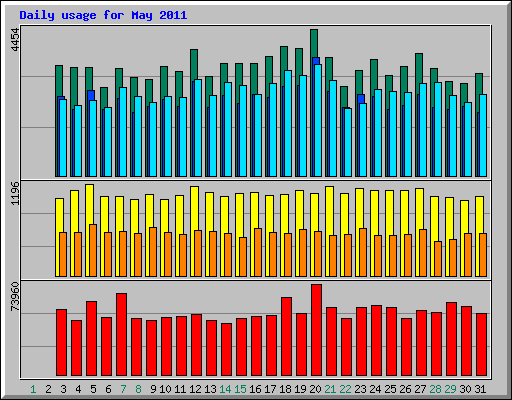Viewport: 512px width, 400px height.
Task: Click the cyan bar for day 18
Action: (x=288, y=123)
